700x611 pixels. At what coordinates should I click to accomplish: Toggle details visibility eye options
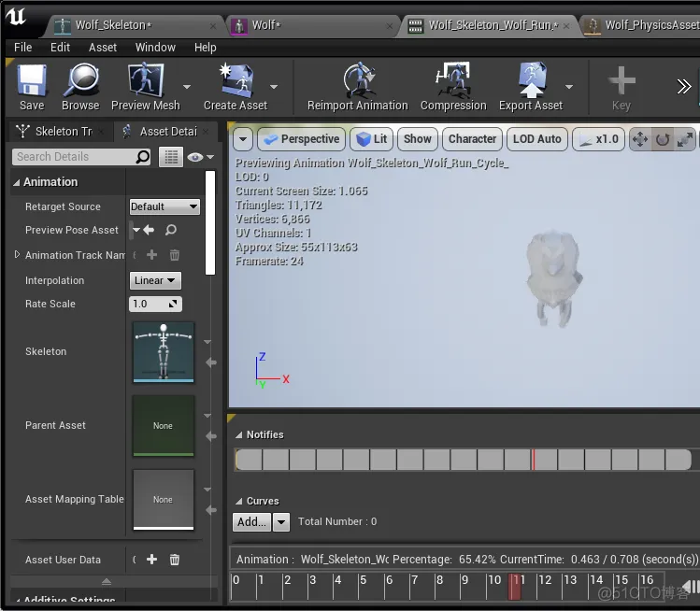click(x=200, y=157)
